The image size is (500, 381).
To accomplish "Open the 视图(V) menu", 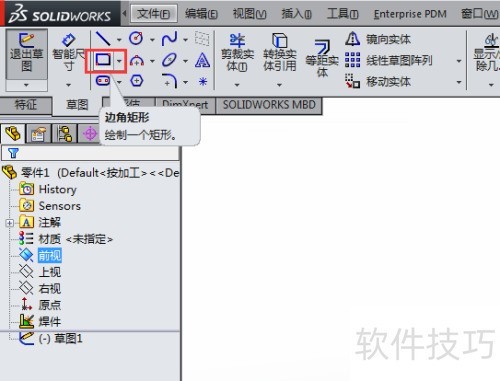I will tap(249, 14).
